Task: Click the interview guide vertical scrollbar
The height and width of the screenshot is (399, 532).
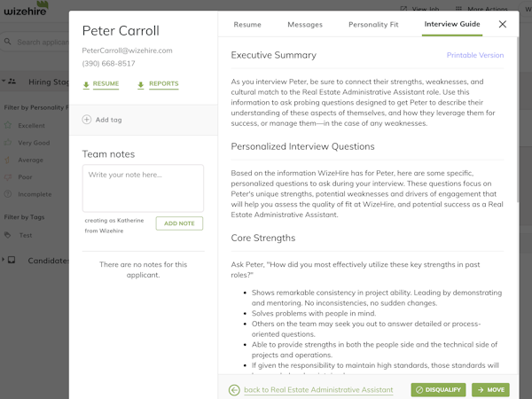Action: point(517,120)
